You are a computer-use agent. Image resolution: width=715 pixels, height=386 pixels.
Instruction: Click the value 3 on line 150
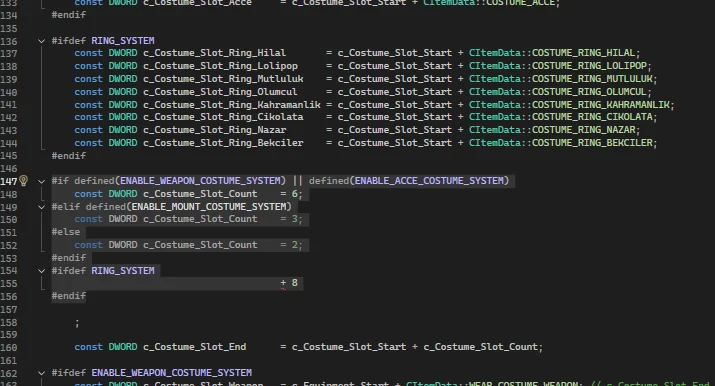coord(295,219)
